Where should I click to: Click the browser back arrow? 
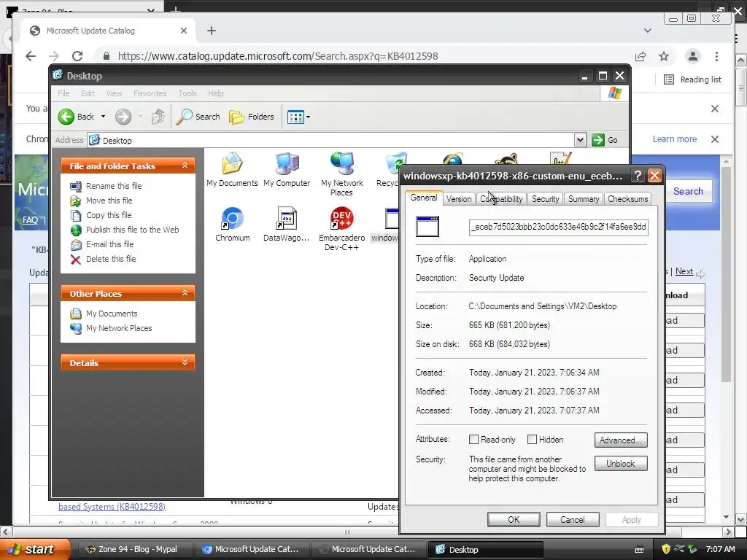[31, 56]
